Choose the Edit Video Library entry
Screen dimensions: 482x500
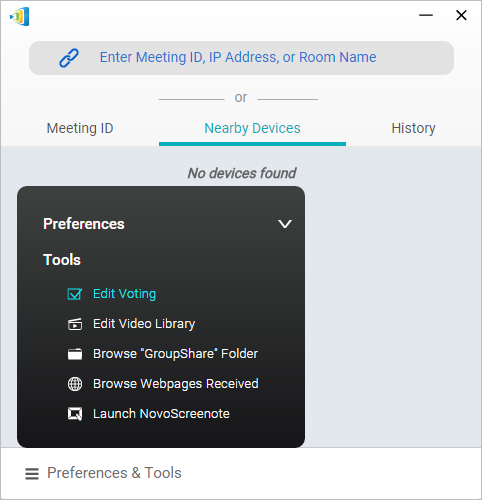coord(144,324)
